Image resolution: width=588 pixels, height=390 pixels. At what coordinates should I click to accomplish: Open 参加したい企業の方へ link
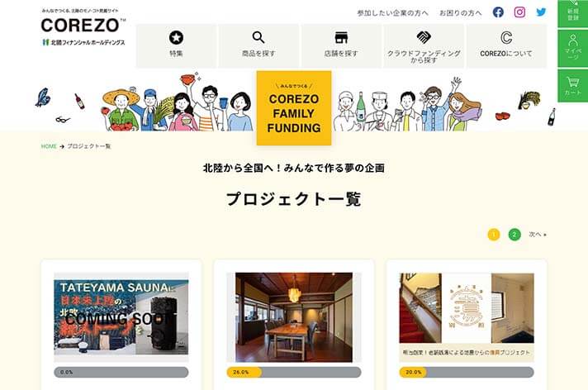(x=392, y=13)
